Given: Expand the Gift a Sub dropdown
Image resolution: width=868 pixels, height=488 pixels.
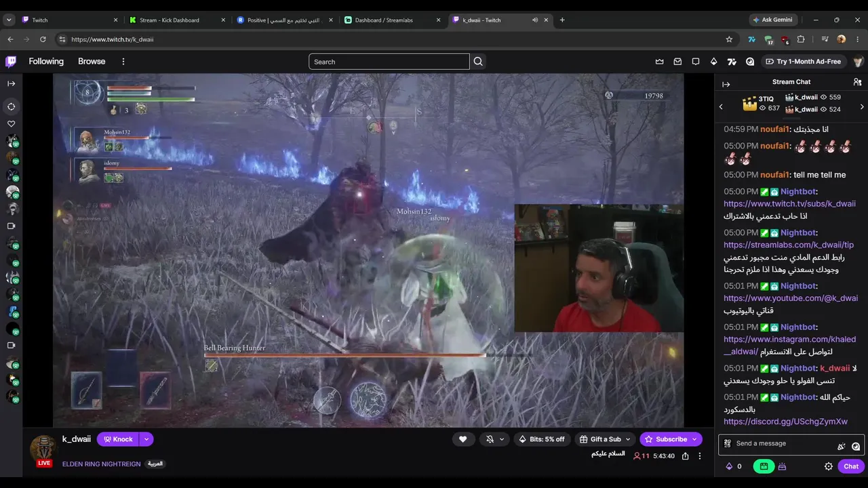Looking at the screenshot, I should [628, 439].
